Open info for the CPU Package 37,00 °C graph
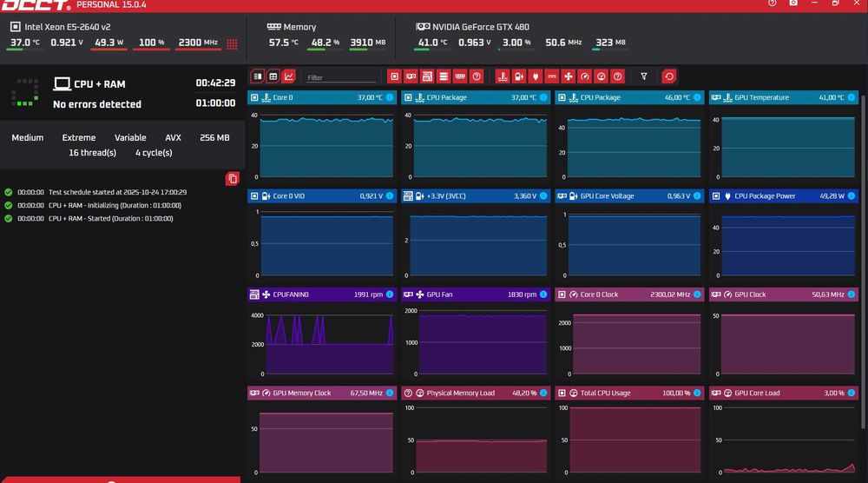The image size is (868, 483). pos(543,97)
